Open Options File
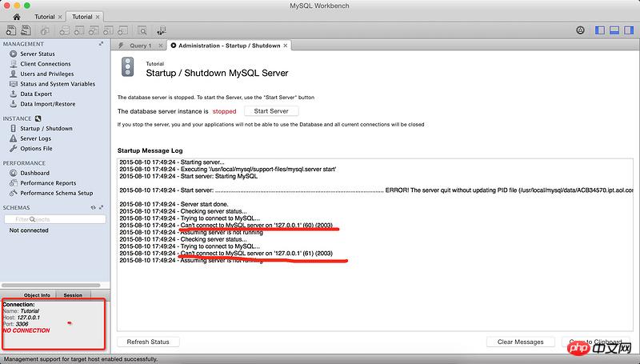Image resolution: width=640 pixels, height=364 pixels. point(36,149)
